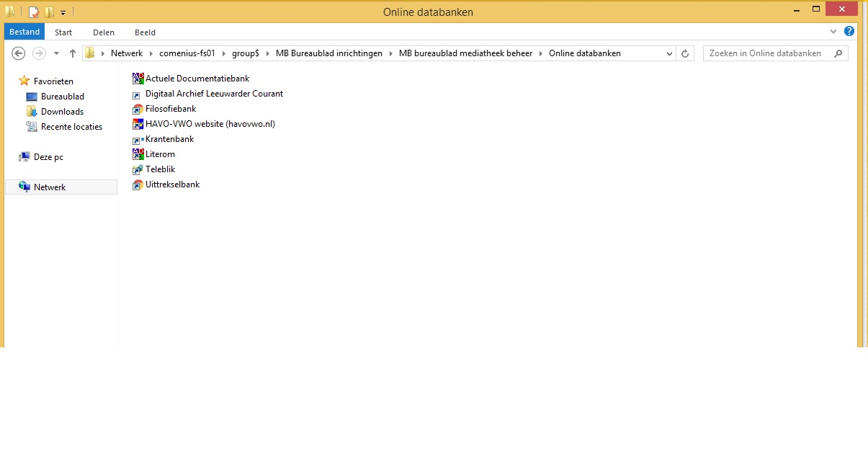This screenshot has height=467, width=868.
Task: Open the Actuele Documentatiebank shortcut icon
Action: [138, 79]
